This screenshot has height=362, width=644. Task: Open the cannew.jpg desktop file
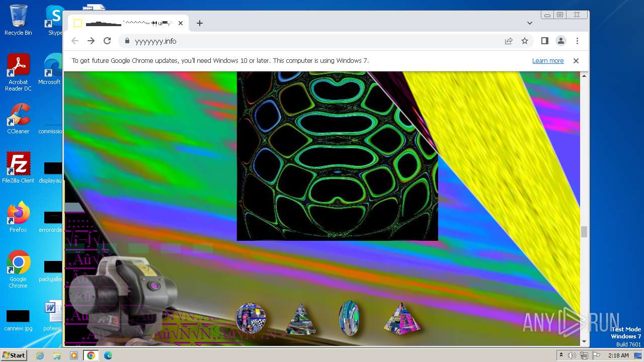pos(18,321)
